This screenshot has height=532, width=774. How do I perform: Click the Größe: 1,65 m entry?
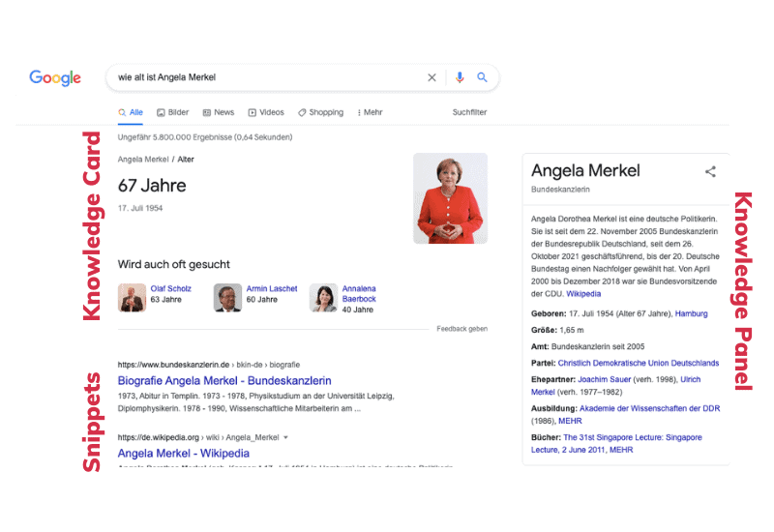pos(557,330)
